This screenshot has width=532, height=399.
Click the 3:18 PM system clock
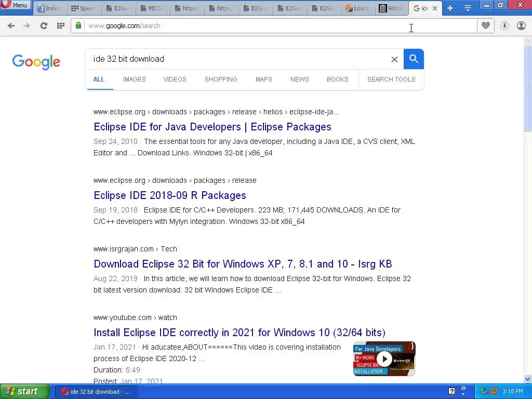coord(513,392)
